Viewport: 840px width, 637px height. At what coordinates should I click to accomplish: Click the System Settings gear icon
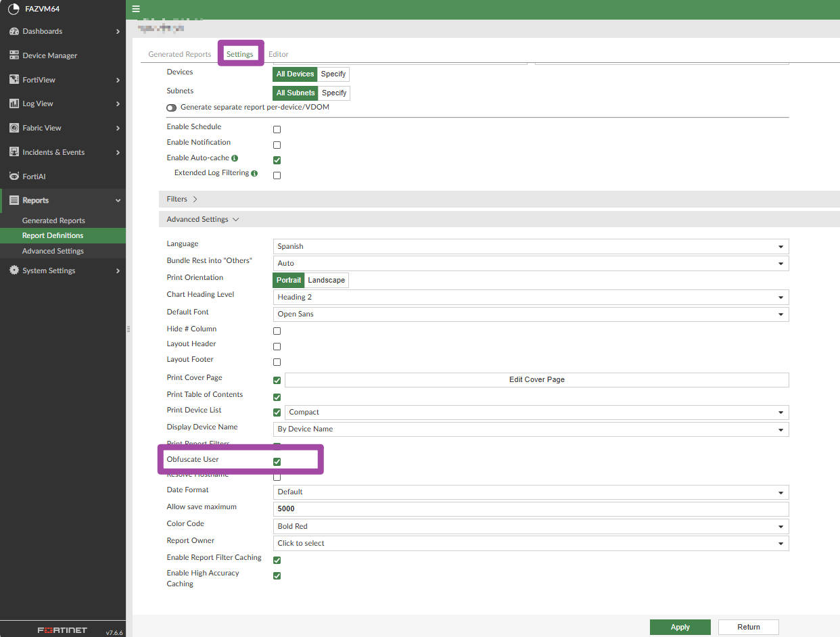click(x=14, y=270)
